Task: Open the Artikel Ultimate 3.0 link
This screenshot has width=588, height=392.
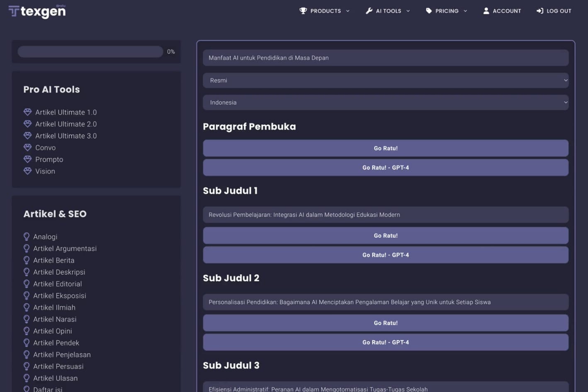Action: [66, 136]
